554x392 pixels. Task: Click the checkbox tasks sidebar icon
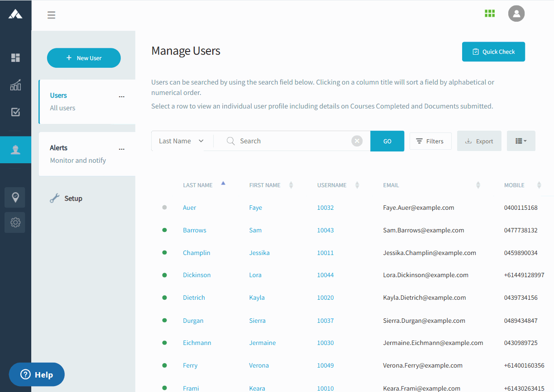tap(15, 112)
